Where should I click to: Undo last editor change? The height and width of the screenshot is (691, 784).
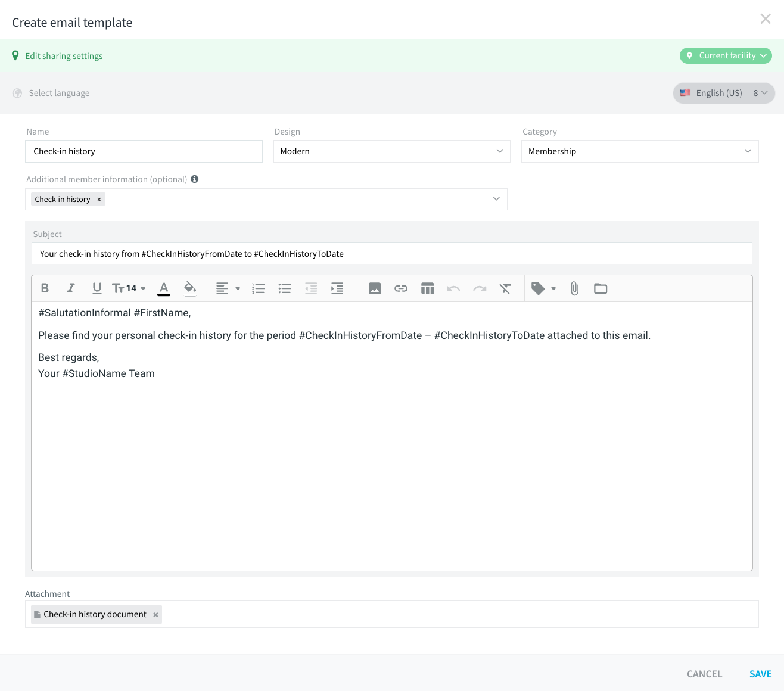(x=453, y=288)
